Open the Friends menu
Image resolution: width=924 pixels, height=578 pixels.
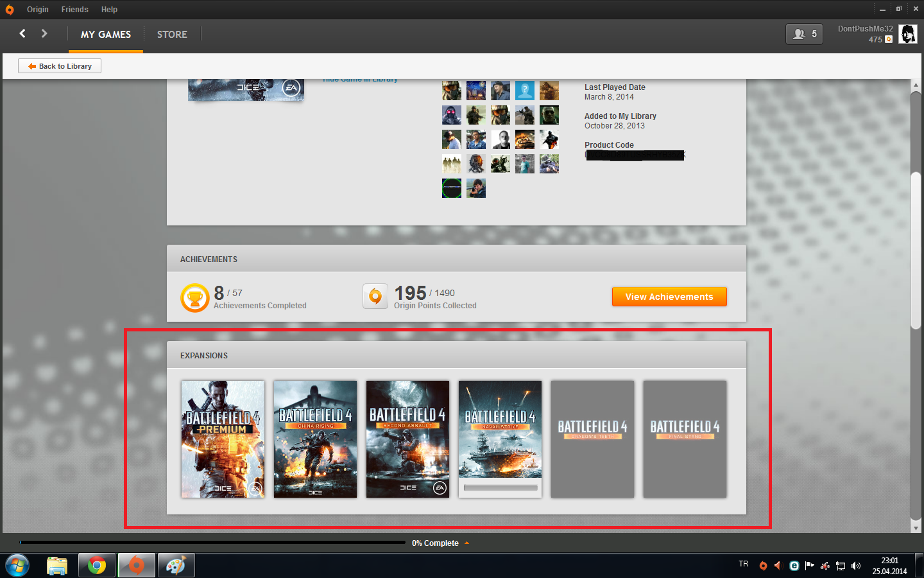pos(75,10)
